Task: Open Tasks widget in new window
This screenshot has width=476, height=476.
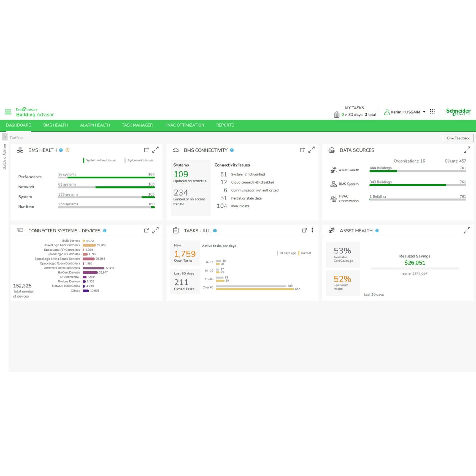Action: click(x=304, y=230)
